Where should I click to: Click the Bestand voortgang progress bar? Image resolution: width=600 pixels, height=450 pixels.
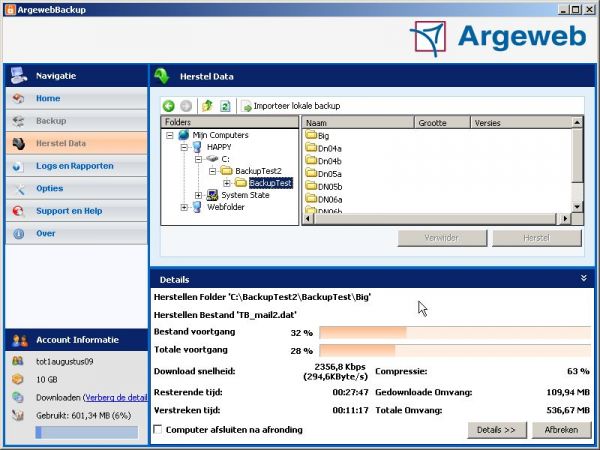click(455, 333)
